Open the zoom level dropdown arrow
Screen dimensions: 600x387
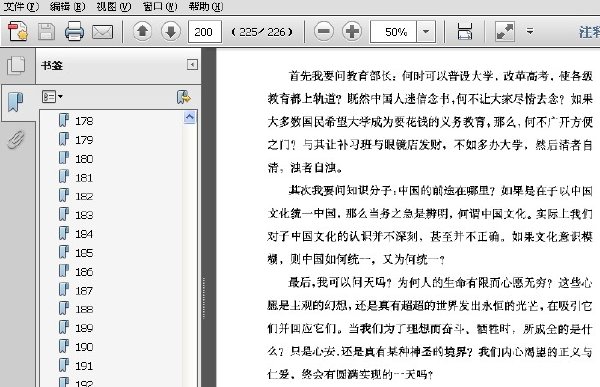pyautogui.click(x=426, y=31)
